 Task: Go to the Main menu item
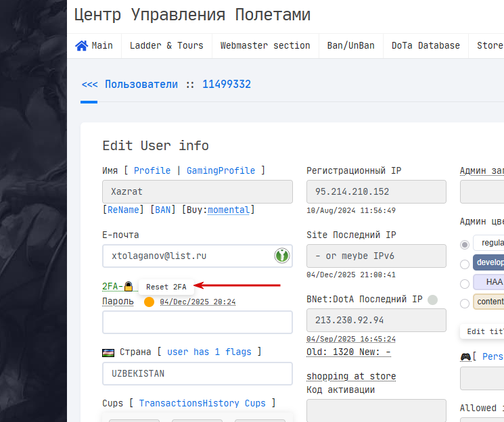click(x=94, y=45)
